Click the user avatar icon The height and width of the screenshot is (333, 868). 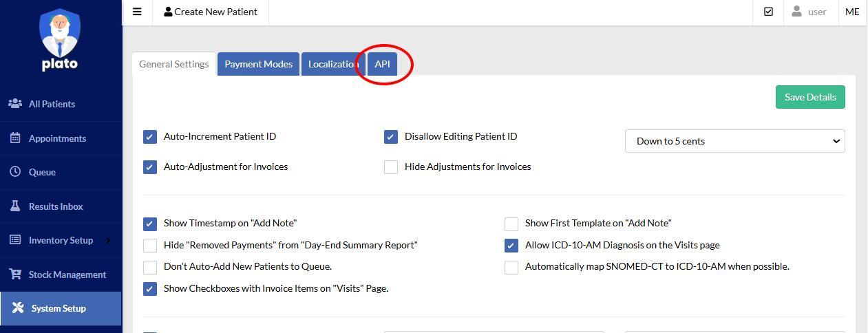(x=797, y=12)
